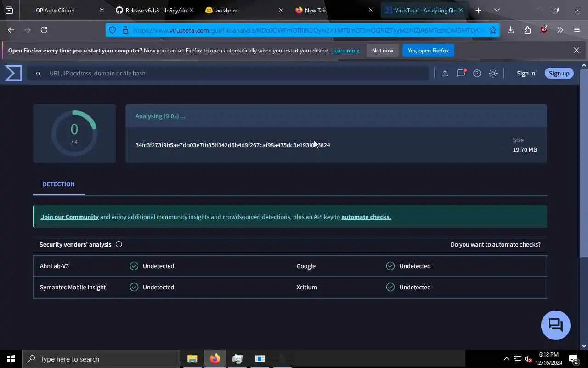Image resolution: width=588 pixels, height=368 pixels.
Task: Click the Google undetected check icon
Action: coord(390,266)
